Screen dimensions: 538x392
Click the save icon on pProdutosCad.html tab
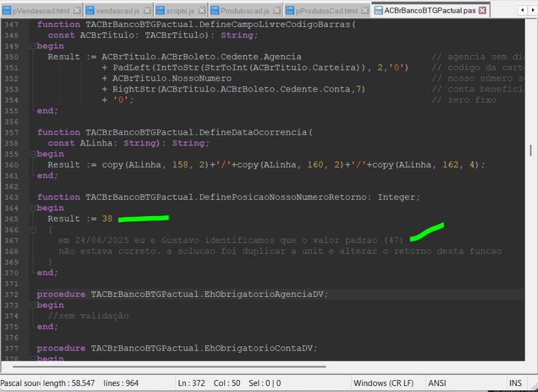click(291, 11)
